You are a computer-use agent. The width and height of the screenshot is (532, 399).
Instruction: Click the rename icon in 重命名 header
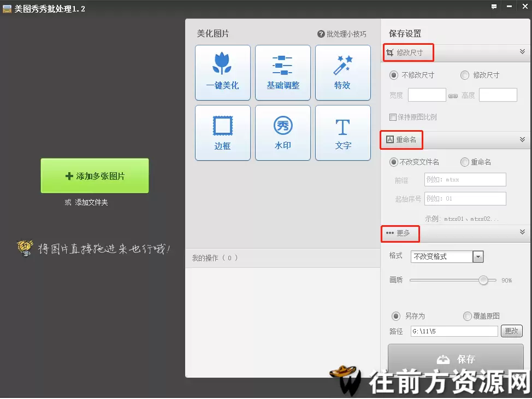(x=390, y=139)
